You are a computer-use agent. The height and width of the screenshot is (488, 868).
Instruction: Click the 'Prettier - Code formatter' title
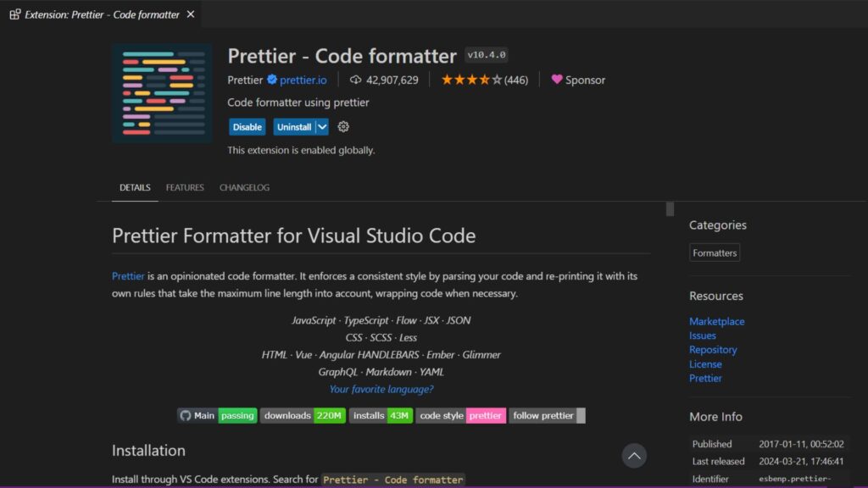pyautogui.click(x=342, y=55)
